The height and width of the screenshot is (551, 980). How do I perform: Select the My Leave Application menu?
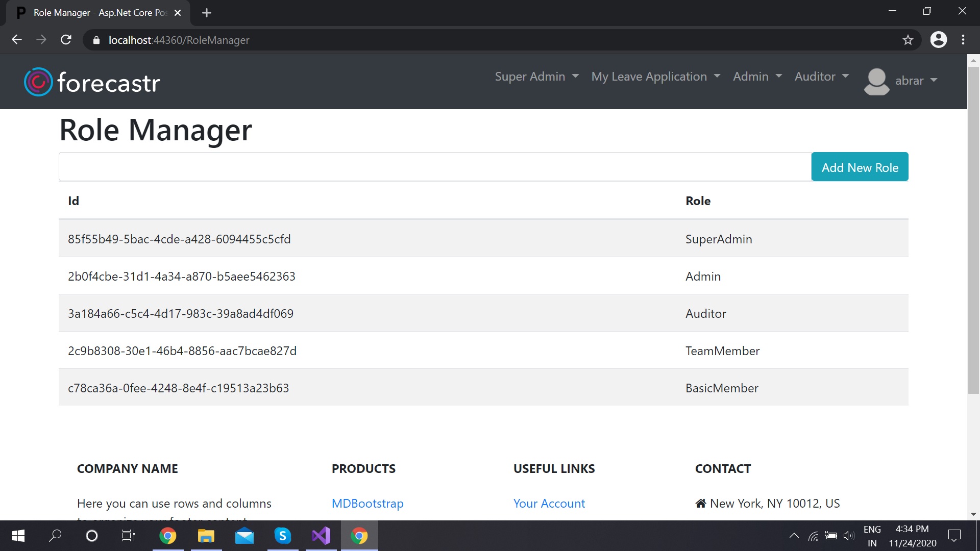656,76
